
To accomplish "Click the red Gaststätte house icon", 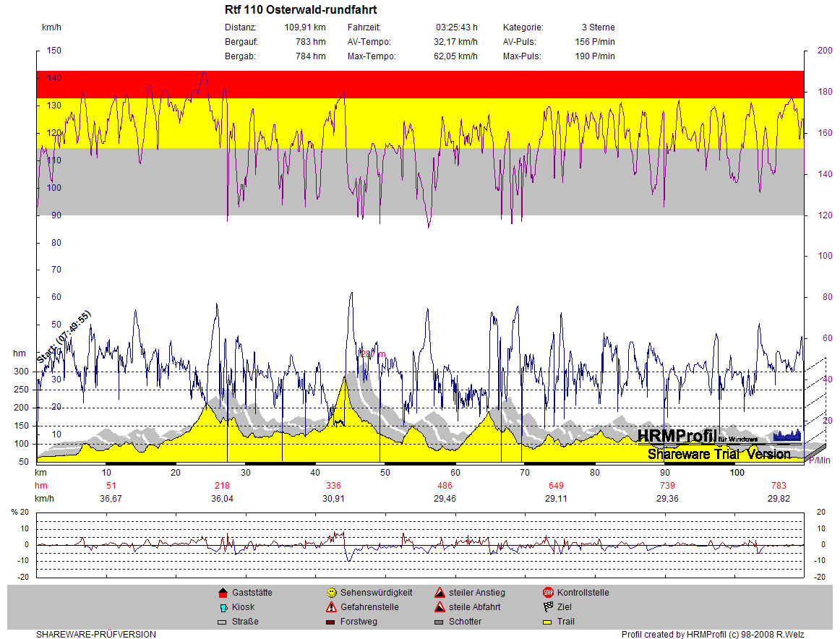I will pos(223,593).
